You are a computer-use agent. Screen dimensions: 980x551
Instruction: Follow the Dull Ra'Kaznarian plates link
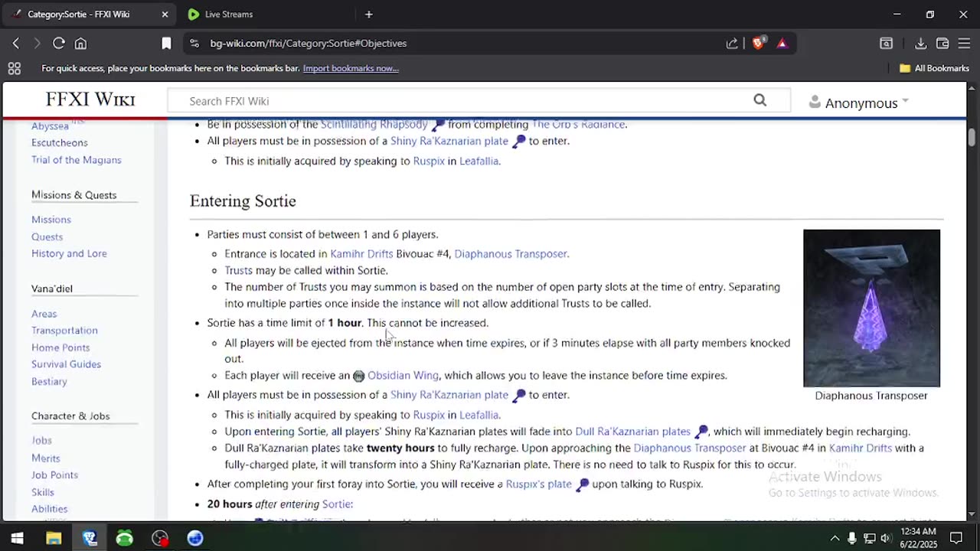(632, 432)
